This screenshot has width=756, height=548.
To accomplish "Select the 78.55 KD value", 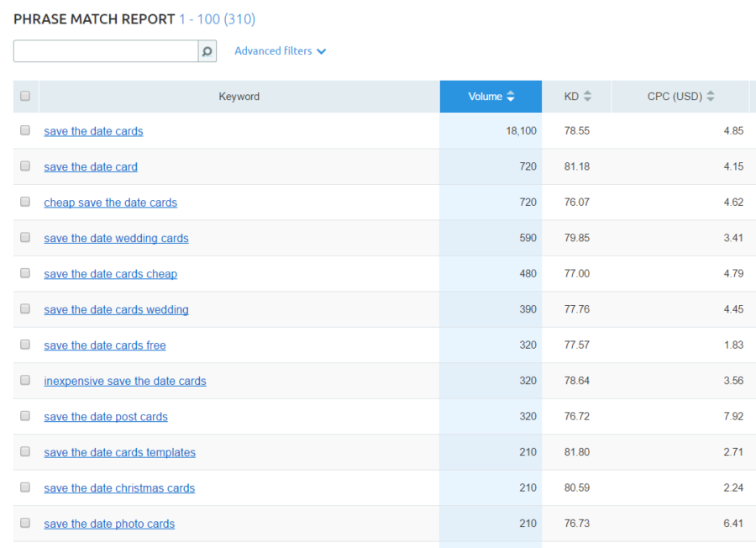I will (x=577, y=131).
